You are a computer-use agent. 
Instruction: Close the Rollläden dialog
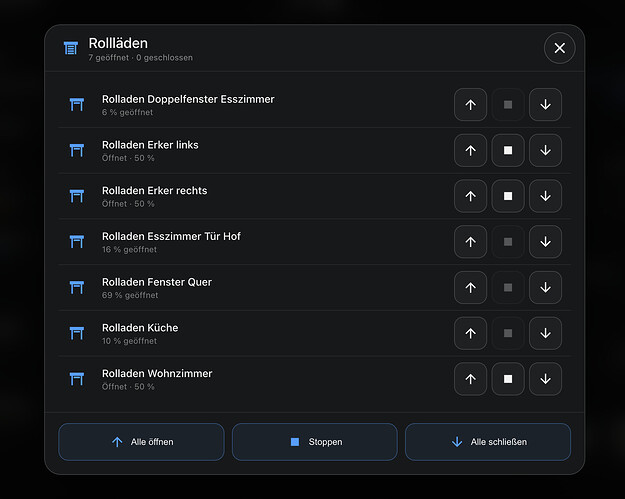tap(560, 48)
